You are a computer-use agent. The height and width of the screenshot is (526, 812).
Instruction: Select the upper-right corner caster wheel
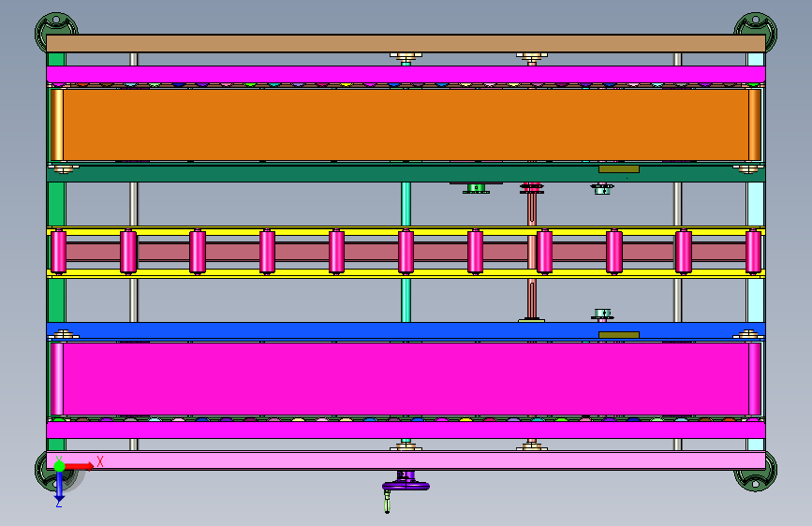point(756,24)
